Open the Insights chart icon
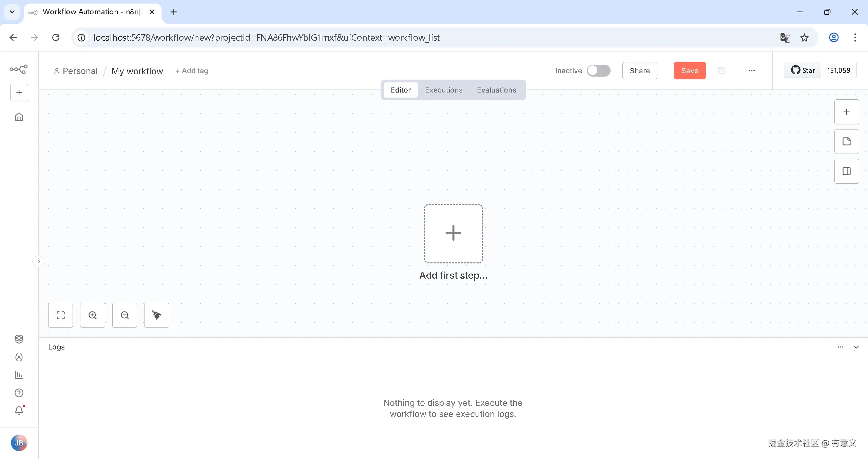 pos(19,375)
